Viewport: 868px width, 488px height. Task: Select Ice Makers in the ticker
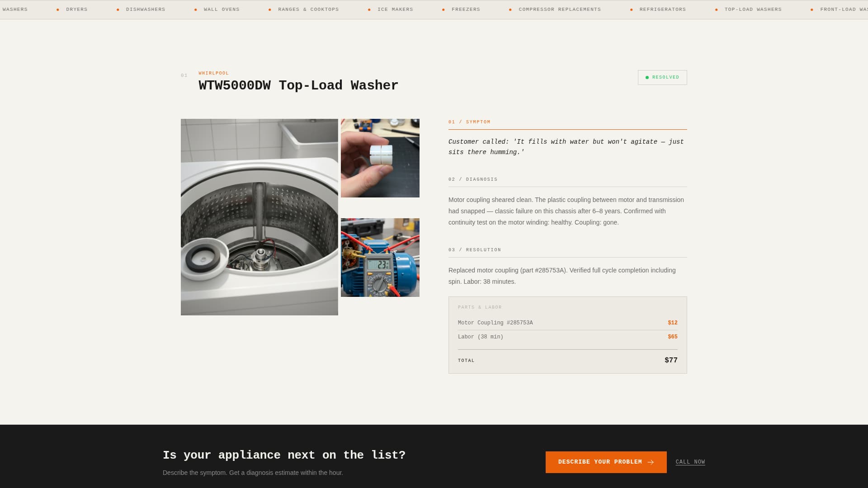click(395, 9)
